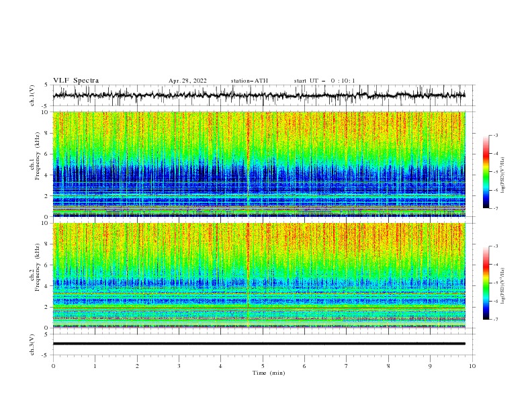Click the "start UT = 0:10:1" text
Image resolution: width=532 pixels, height=411 pixels.
(324, 81)
